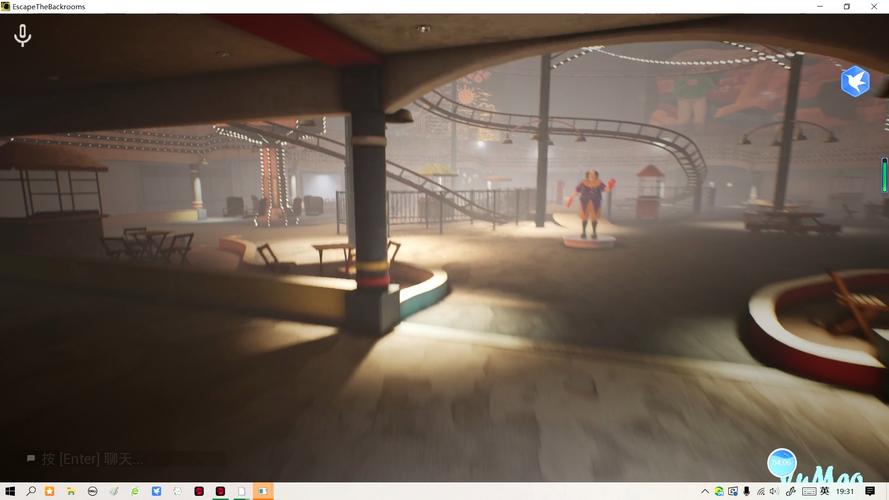Open Wi-Fi network tray icon
889x500 pixels.
coord(761,491)
